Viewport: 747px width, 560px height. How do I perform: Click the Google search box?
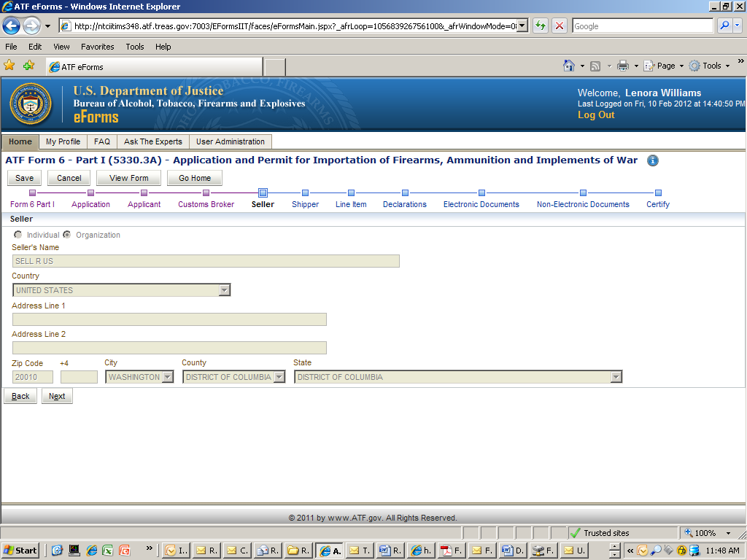(643, 26)
